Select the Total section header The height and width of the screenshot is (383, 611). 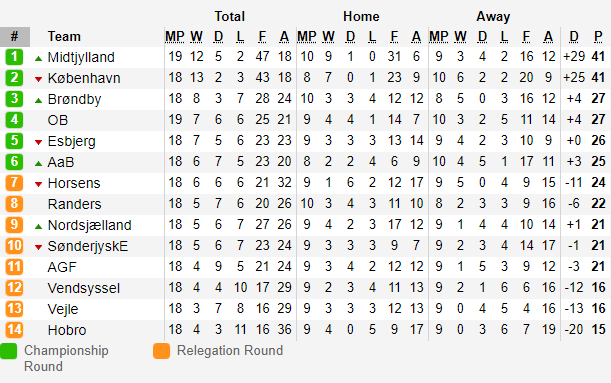point(230,16)
